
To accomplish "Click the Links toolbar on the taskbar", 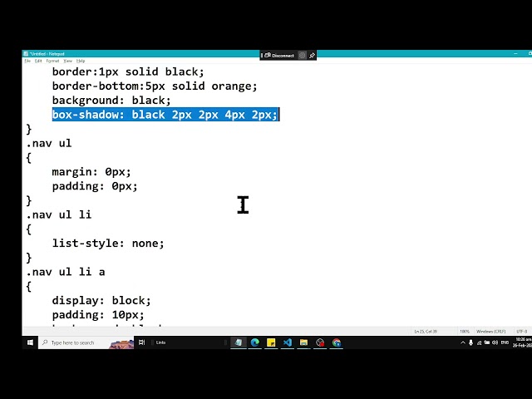I will (x=160, y=342).
